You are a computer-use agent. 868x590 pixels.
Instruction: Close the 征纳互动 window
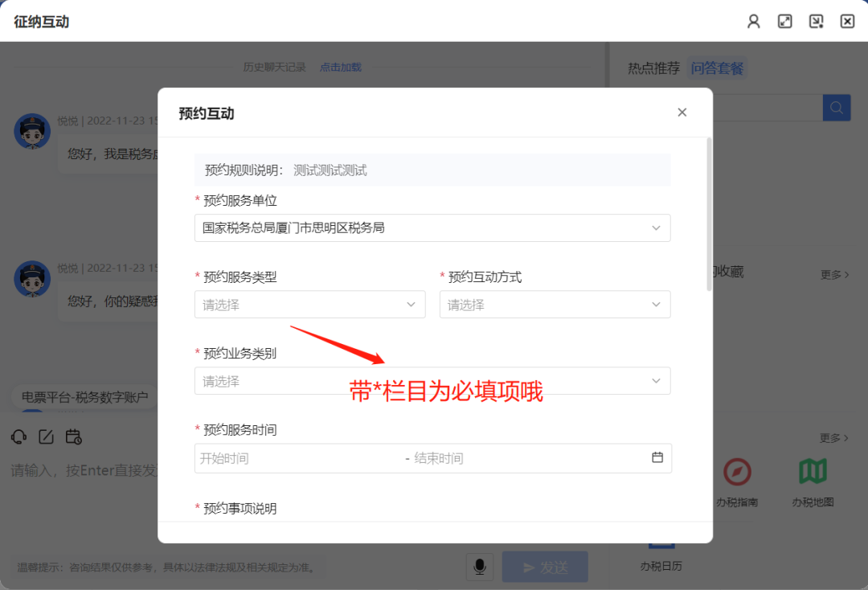tap(848, 22)
